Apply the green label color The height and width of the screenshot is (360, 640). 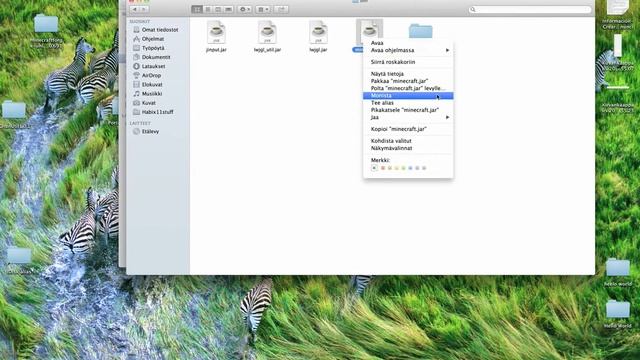[404, 168]
